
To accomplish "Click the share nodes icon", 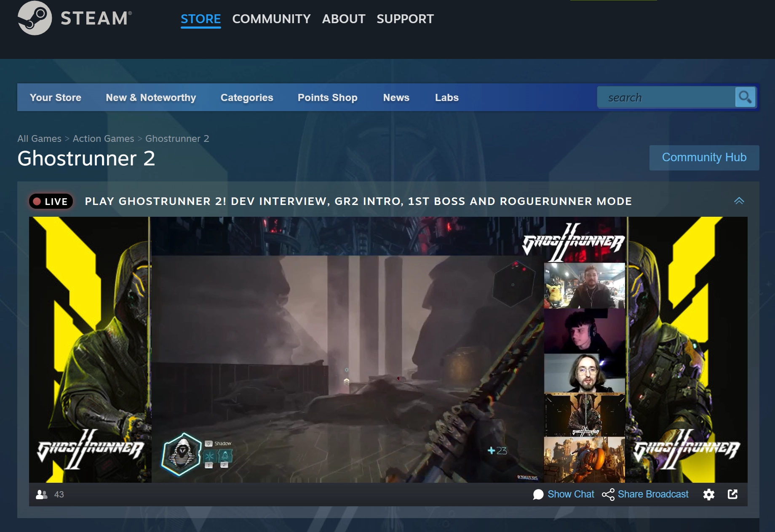I will (608, 495).
